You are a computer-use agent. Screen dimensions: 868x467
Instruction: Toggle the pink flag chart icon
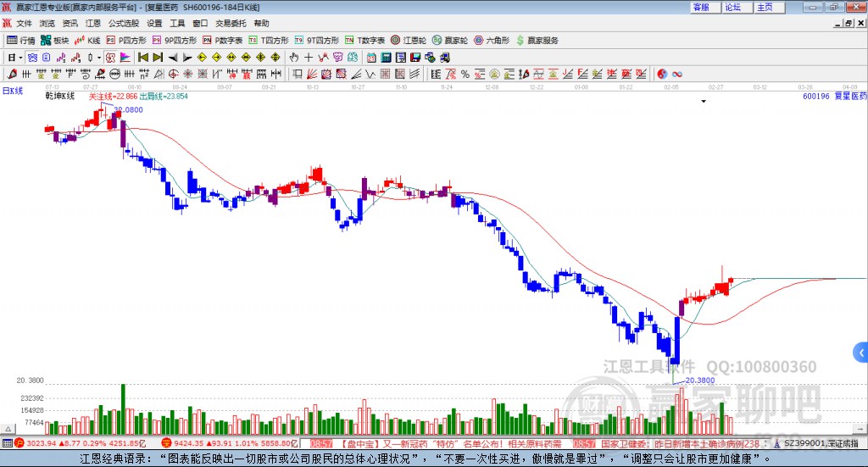tap(125, 58)
